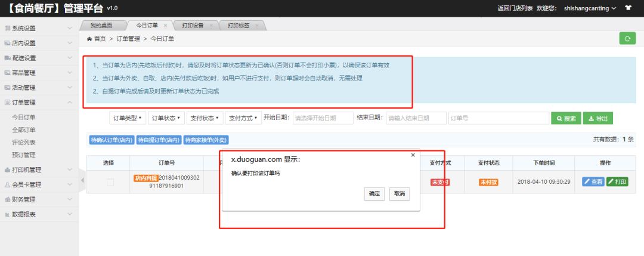Screen dimensions: 644x256
Task: Open 订单类型 dropdown
Action: click(x=128, y=118)
